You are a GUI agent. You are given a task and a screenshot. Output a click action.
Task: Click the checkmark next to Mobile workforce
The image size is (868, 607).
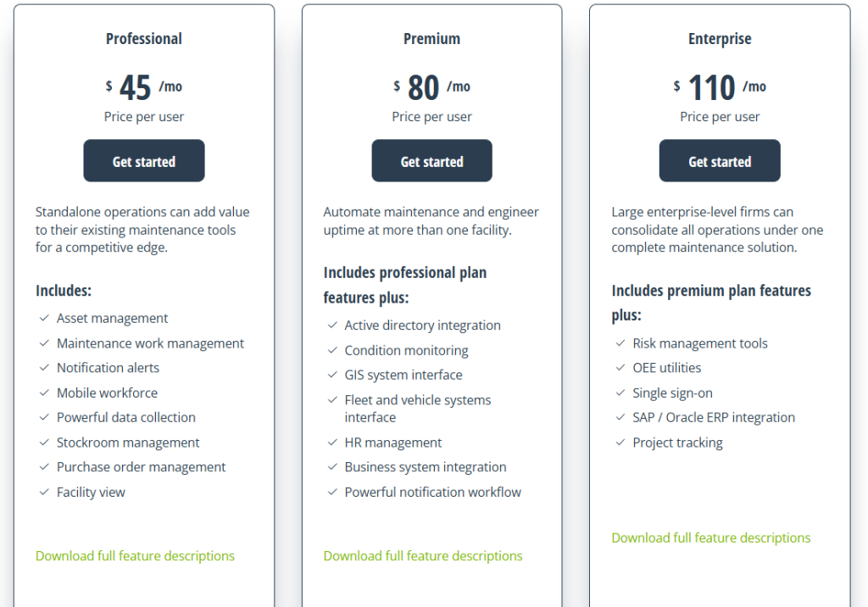pos(43,393)
